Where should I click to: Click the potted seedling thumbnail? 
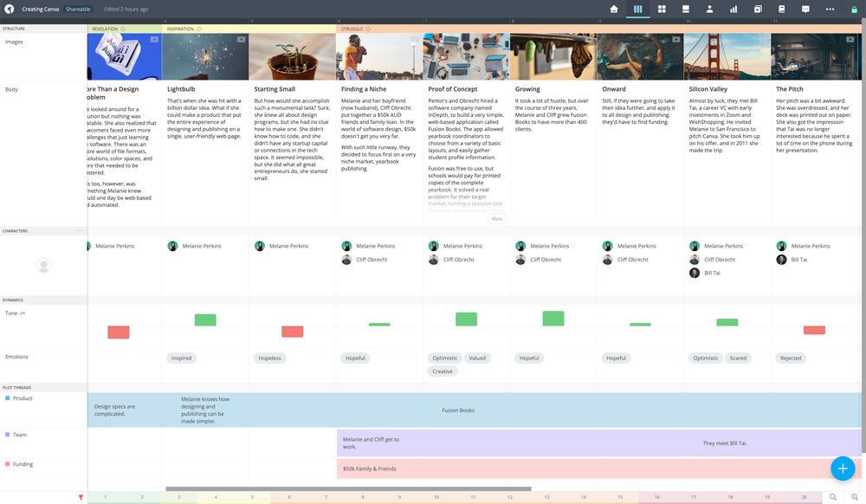click(x=292, y=56)
